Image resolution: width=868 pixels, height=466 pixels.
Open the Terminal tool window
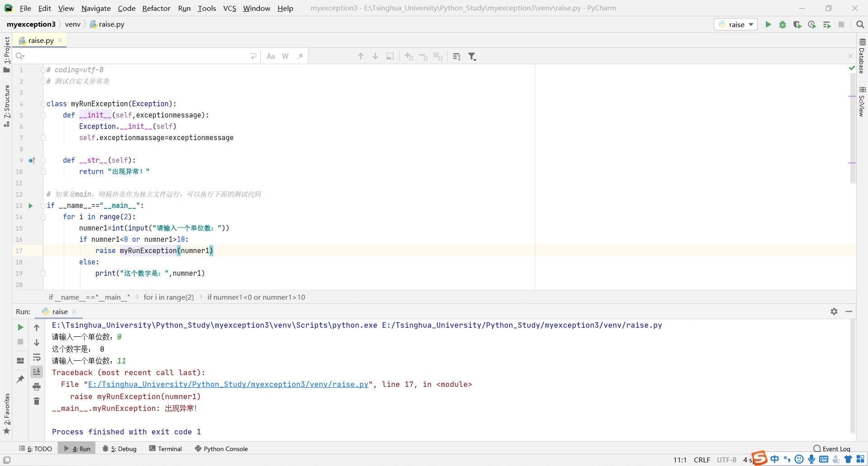click(x=165, y=449)
